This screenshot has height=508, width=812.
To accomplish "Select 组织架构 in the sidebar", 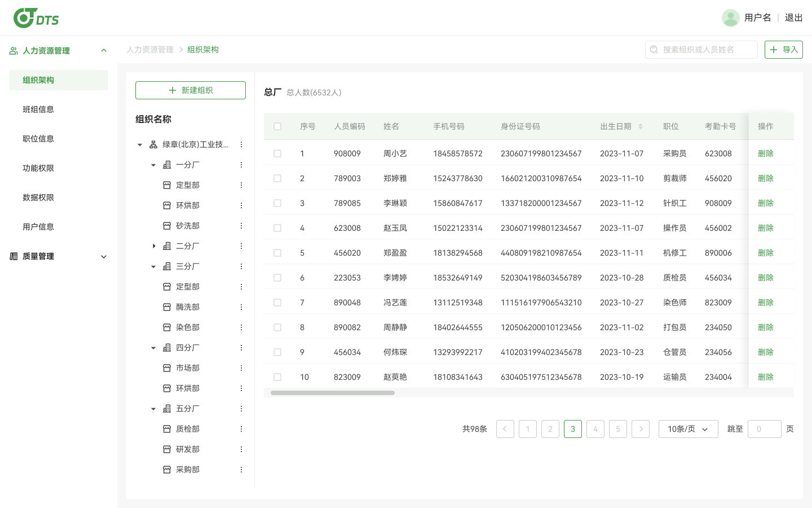I will (59, 80).
